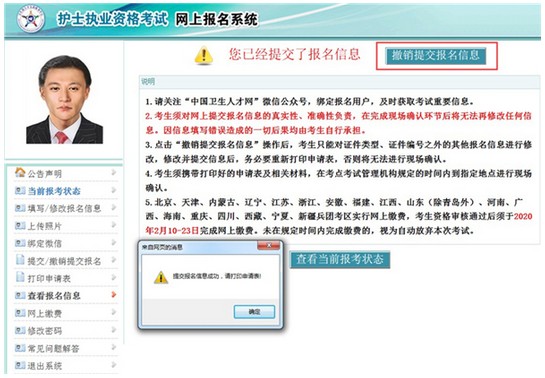Confirm dialog with 确定 button

click(254, 312)
